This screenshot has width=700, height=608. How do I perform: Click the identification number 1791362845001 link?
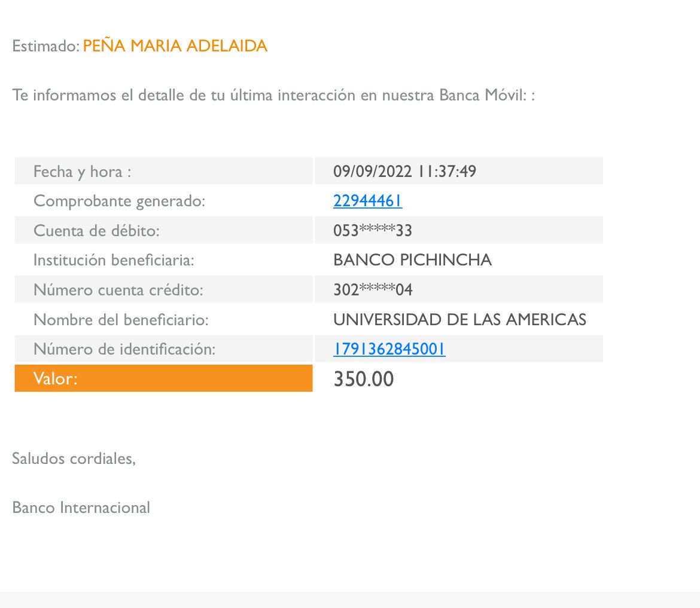[389, 349]
